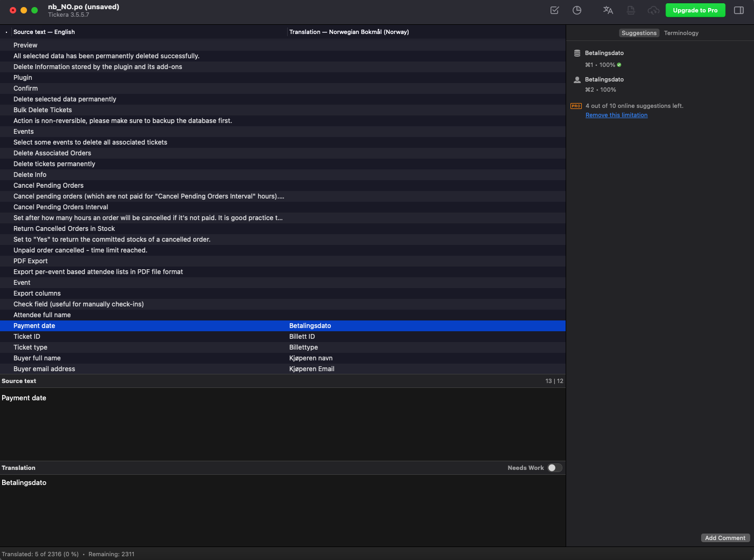
Task: Click the Upgrade to Pro button
Action: coord(695,10)
